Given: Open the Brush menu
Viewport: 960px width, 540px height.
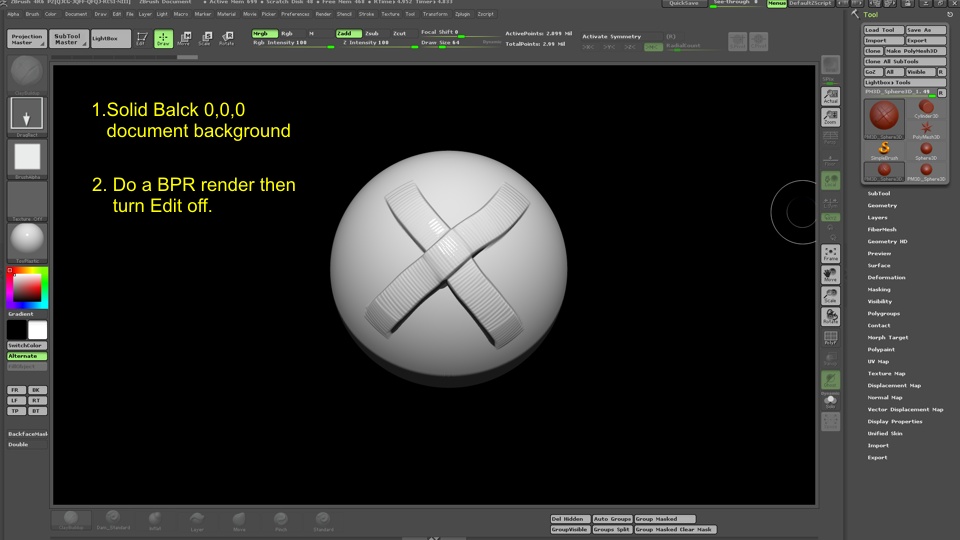Looking at the screenshot, I should [32, 14].
